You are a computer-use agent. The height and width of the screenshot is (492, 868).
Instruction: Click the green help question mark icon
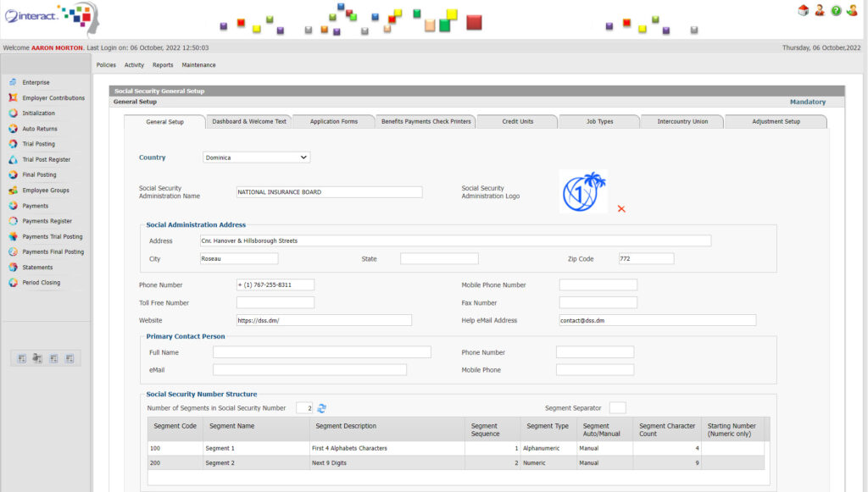(x=836, y=10)
